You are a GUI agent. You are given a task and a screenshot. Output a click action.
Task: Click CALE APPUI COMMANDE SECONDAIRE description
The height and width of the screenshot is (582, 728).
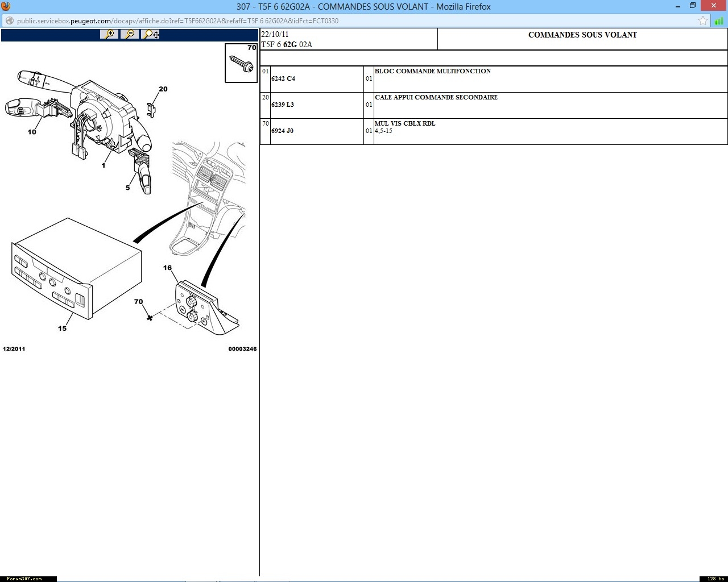point(436,97)
